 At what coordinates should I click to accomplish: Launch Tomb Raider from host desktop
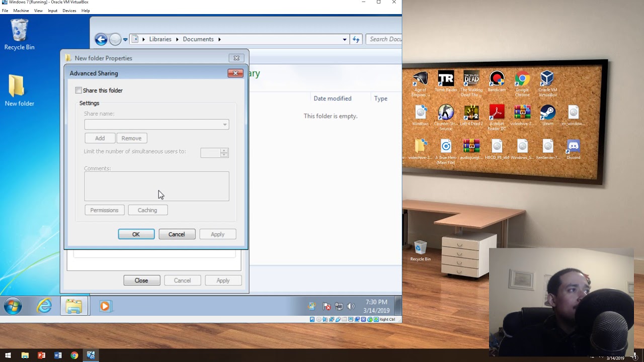point(446,82)
